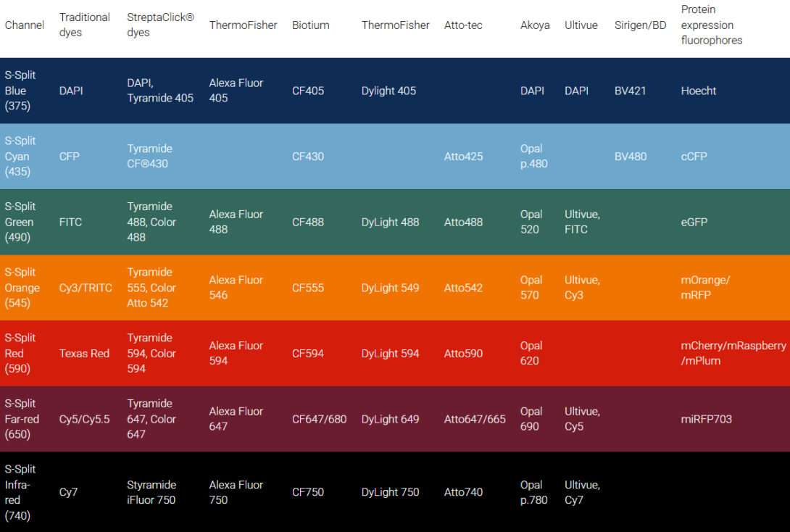Click the 'eGFP' cell
The width and height of the screenshot is (790, 532).
(x=694, y=223)
